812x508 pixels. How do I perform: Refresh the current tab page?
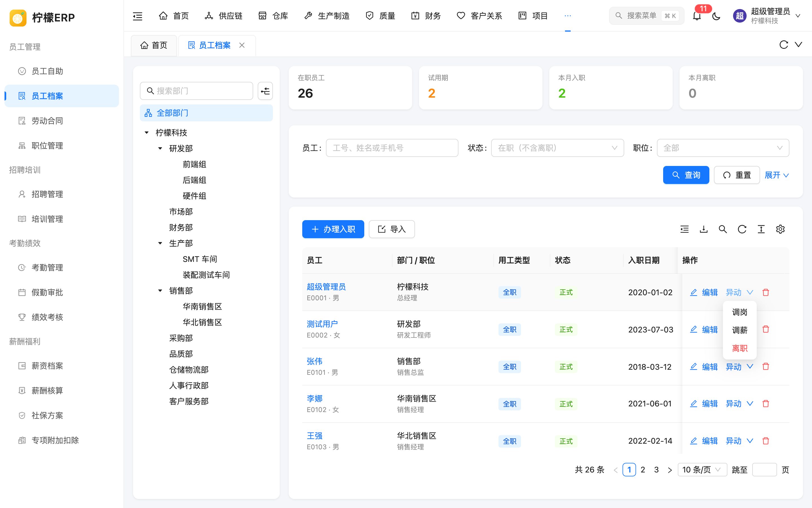click(784, 45)
